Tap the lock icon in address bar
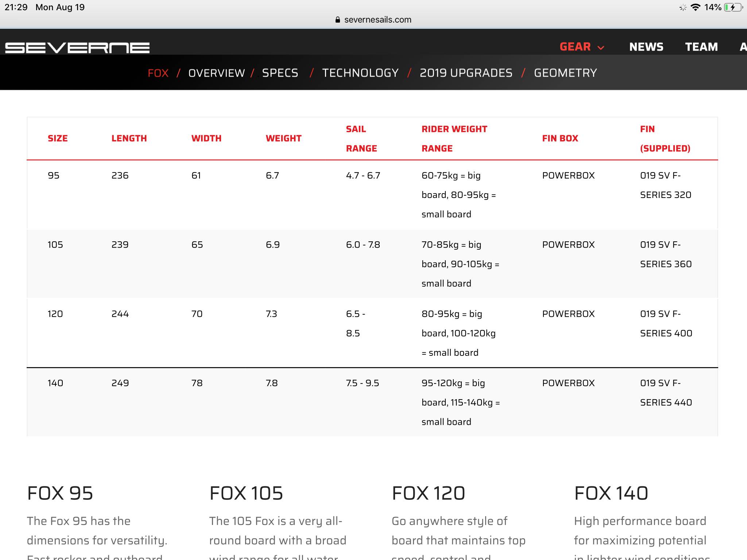Screen dimensions: 747x560 click(338, 20)
